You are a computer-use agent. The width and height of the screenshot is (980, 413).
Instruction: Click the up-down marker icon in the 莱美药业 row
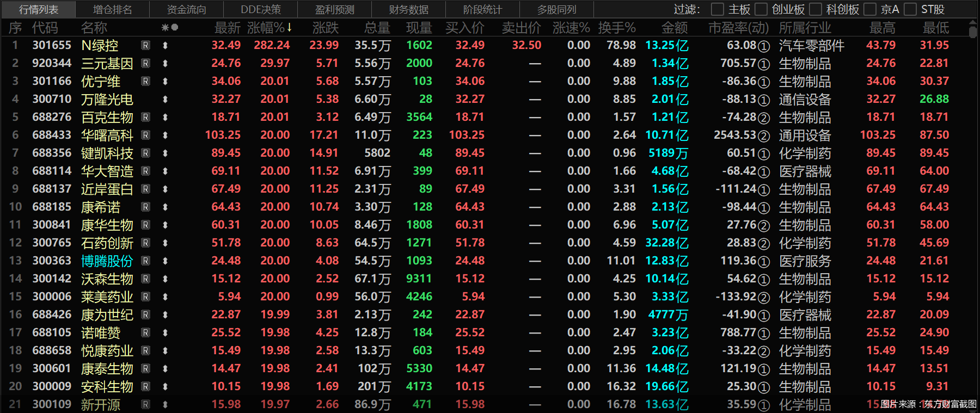click(165, 297)
